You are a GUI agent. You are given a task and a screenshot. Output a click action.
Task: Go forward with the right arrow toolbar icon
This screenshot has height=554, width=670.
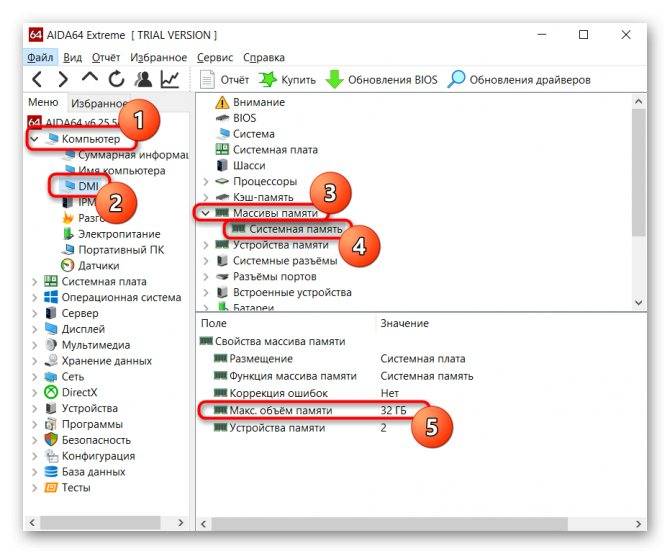(x=63, y=79)
